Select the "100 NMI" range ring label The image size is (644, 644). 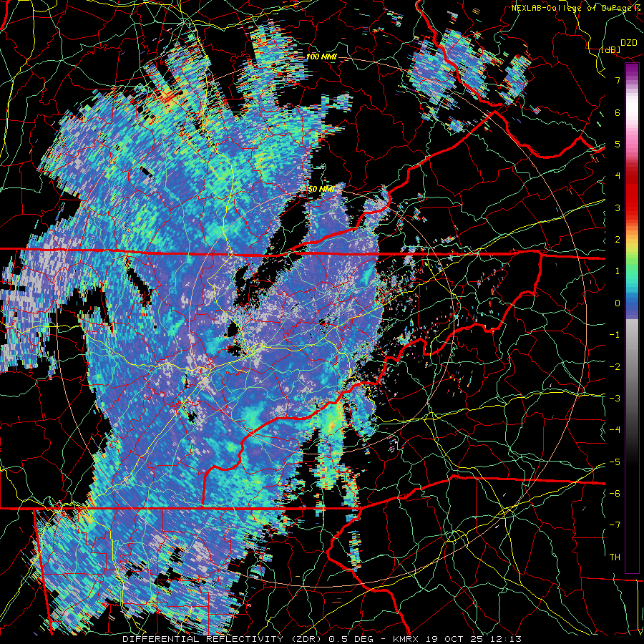tap(321, 57)
